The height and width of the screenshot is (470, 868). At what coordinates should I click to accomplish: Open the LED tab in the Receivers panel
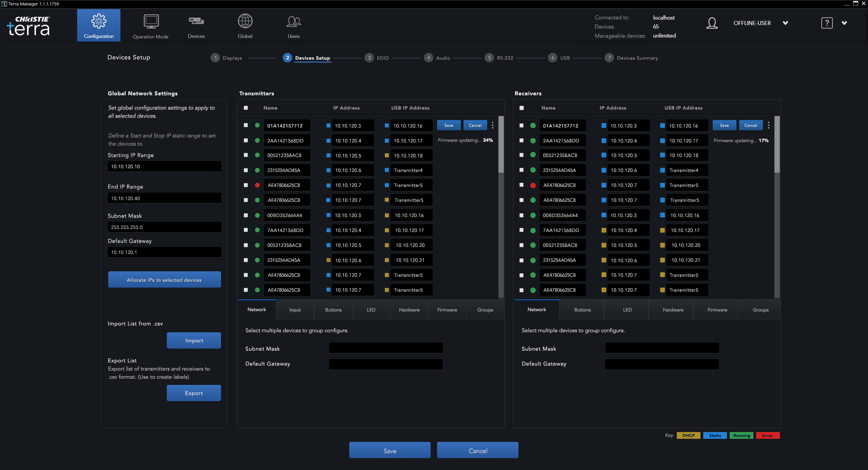(627, 310)
